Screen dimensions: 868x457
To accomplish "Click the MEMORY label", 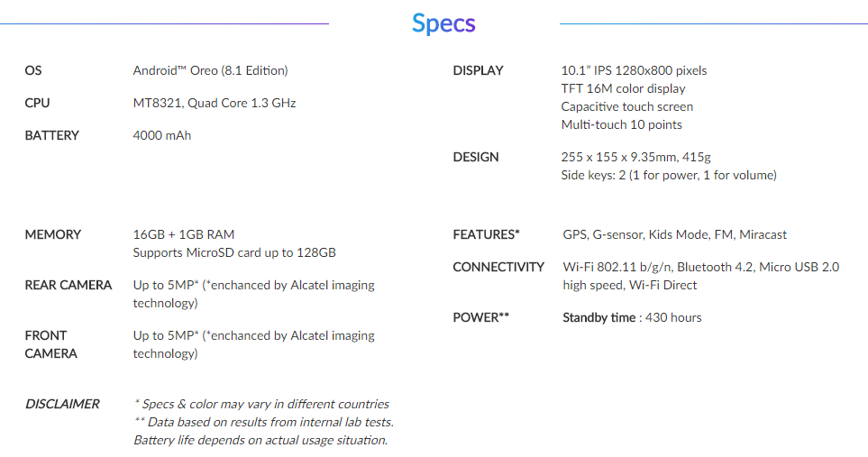I will point(53,234).
